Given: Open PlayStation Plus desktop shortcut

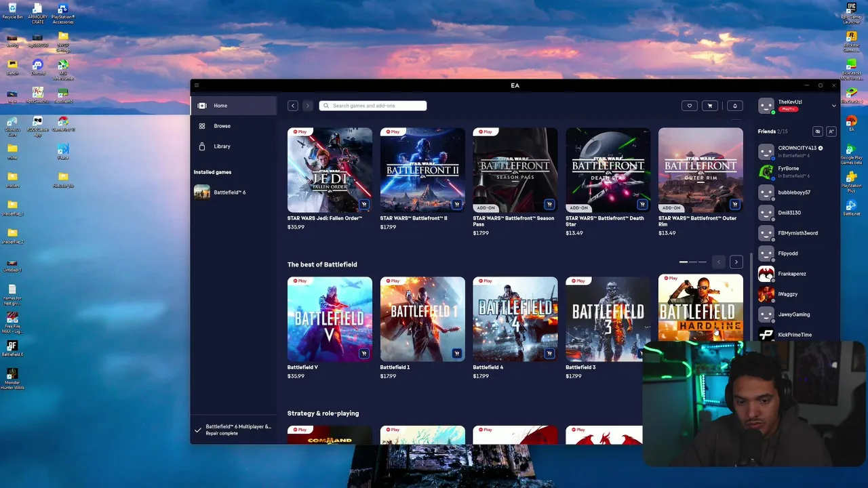Looking at the screenshot, I should coord(852,181).
